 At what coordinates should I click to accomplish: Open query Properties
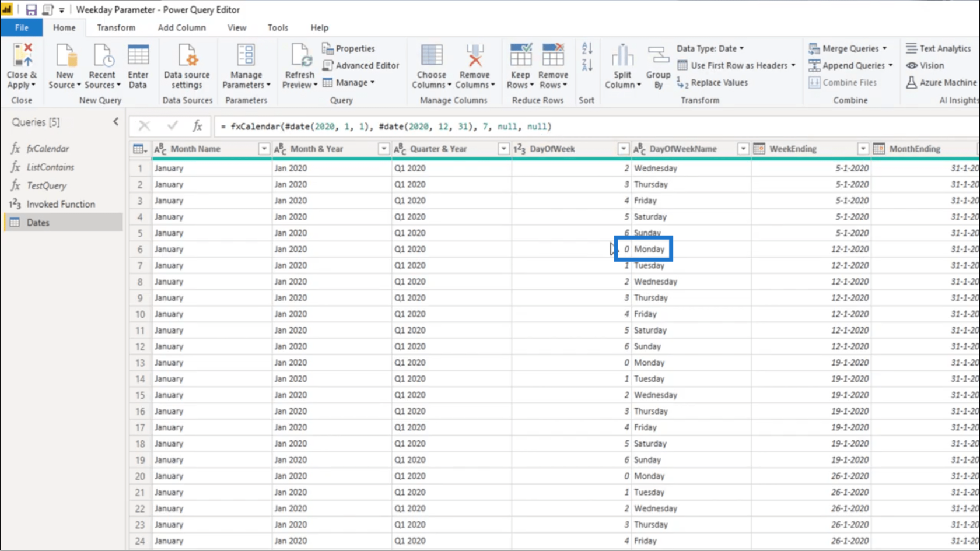coord(349,48)
